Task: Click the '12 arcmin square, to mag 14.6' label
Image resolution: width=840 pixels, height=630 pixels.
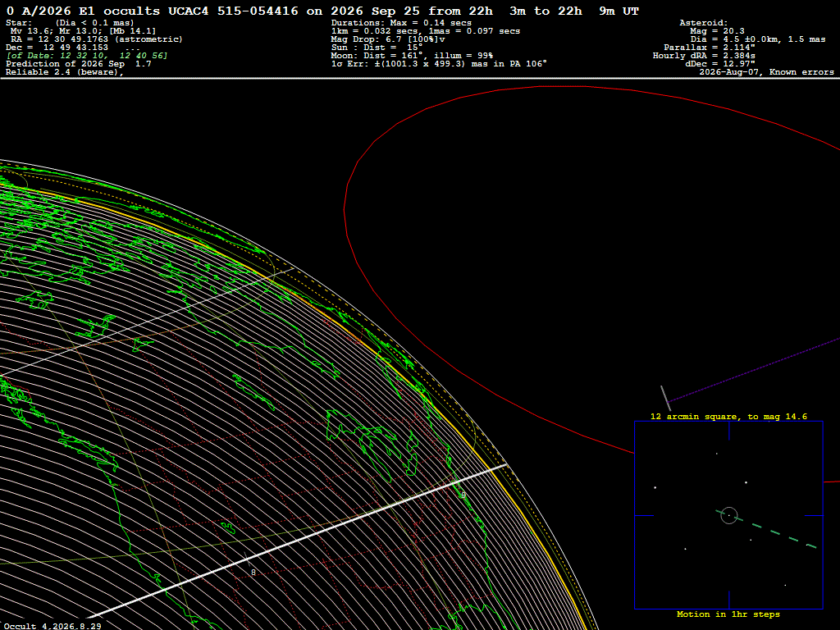Action: click(728, 416)
